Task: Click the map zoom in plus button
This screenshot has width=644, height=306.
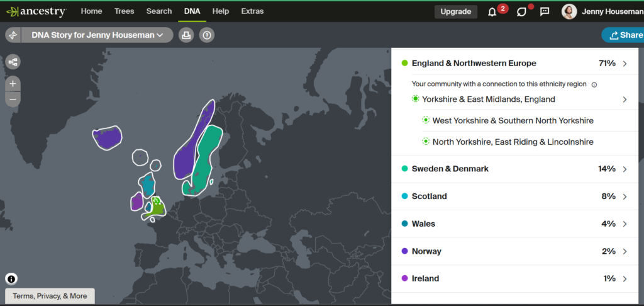Action: point(13,84)
